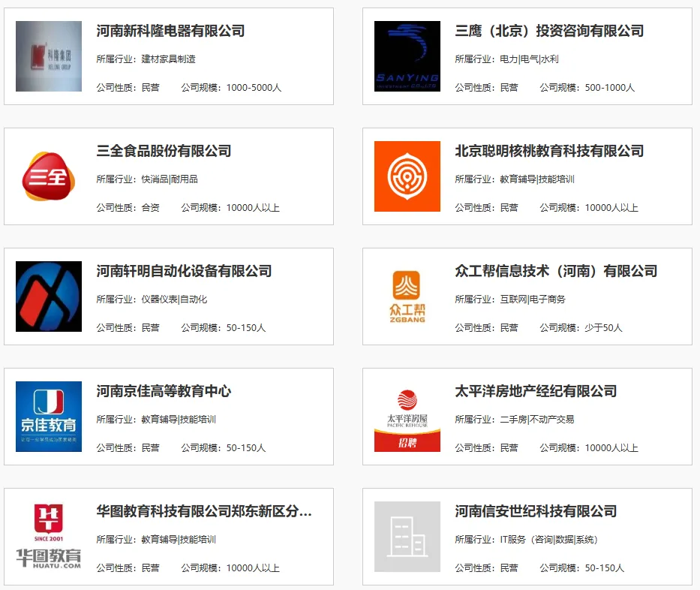700x590 pixels.
Task: Open 河南信安世纪科技有限公司 page
Action: [x=536, y=511]
